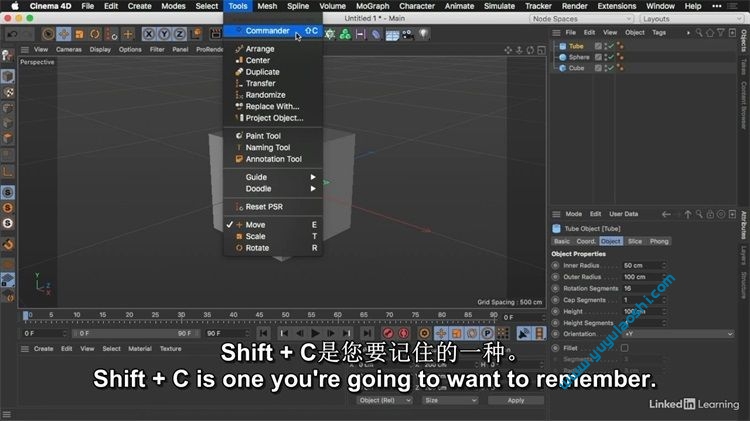Switch to the Slice tab
The height and width of the screenshot is (421, 750).
click(634, 241)
